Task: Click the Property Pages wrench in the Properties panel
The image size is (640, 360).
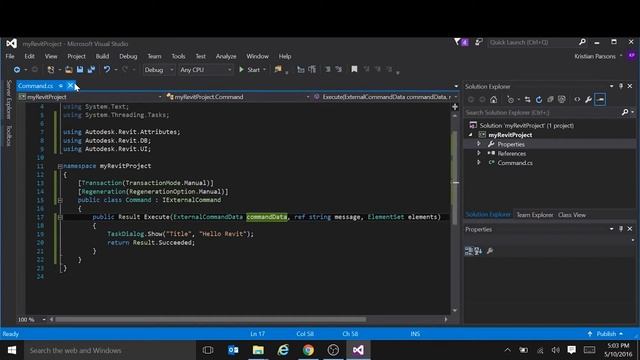Action: click(x=490, y=251)
